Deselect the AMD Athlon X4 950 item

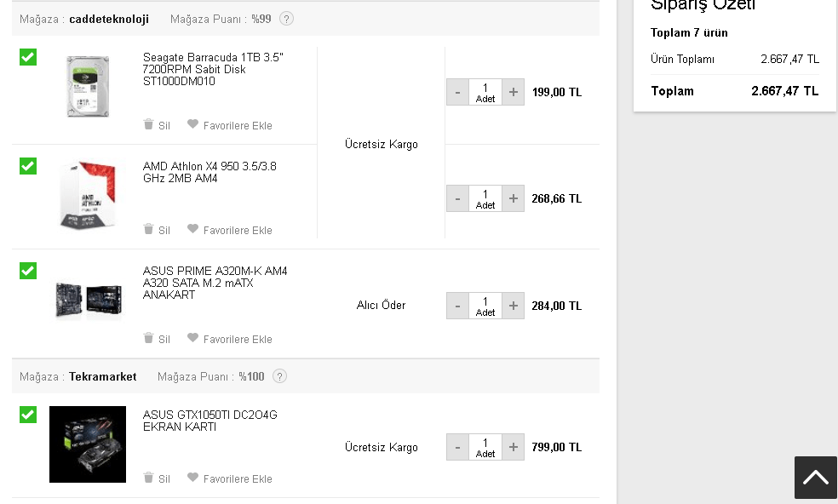pos(28,166)
